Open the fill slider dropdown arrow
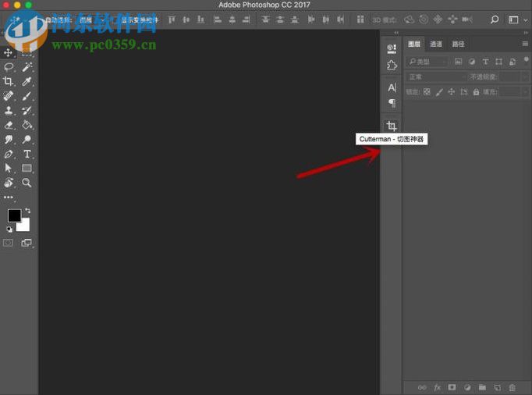This screenshot has width=532, height=395. coord(525,91)
